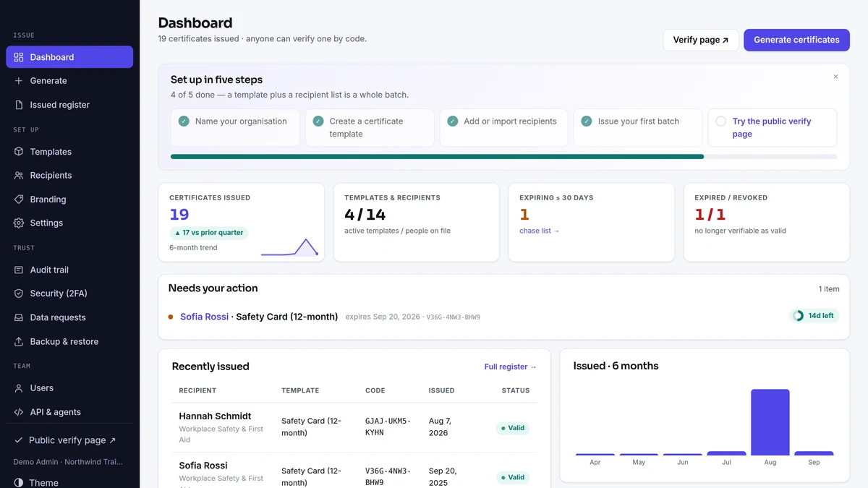Open the Full register link
This screenshot has width=868, height=488.
[x=511, y=367]
